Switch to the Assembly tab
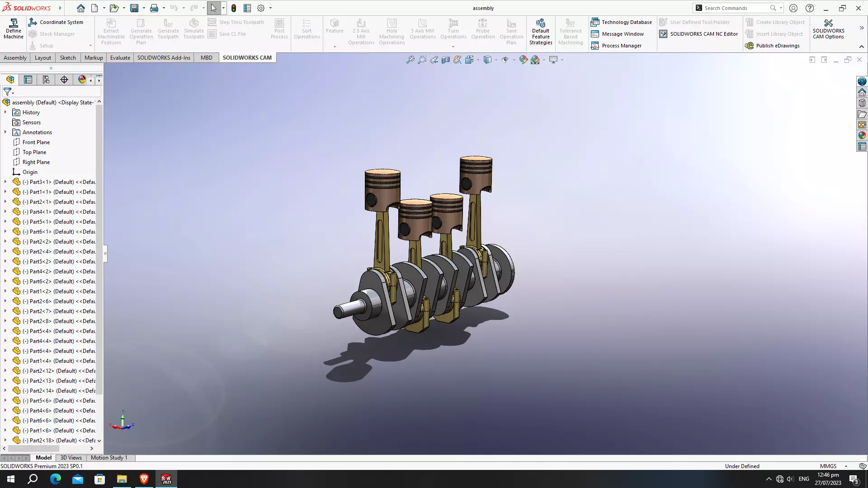This screenshot has width=868, height=488. pos(15,57)
